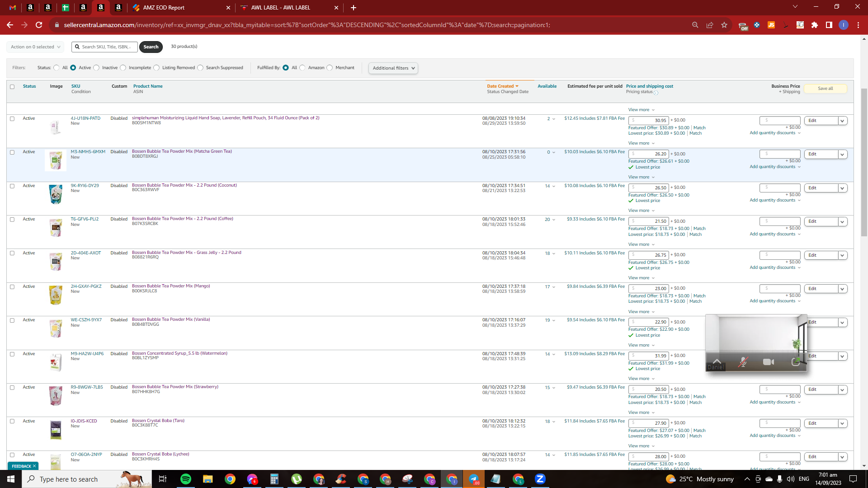Image resolution: width=868 pixels, height=488 pixels.
Task: Select the Incomplete status filter
Action: pos(123,68)
